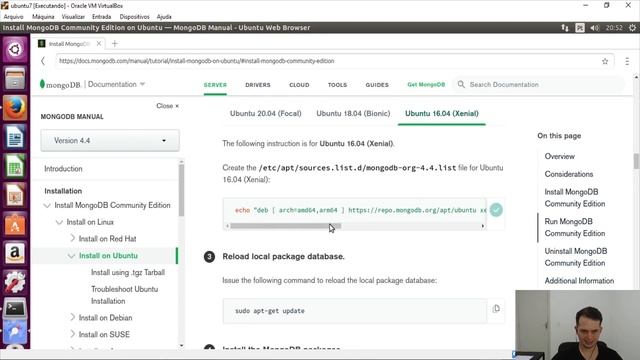Screen dimensions: 640x360
Task: Close the Install MongoDB tab
Action: 99,43
